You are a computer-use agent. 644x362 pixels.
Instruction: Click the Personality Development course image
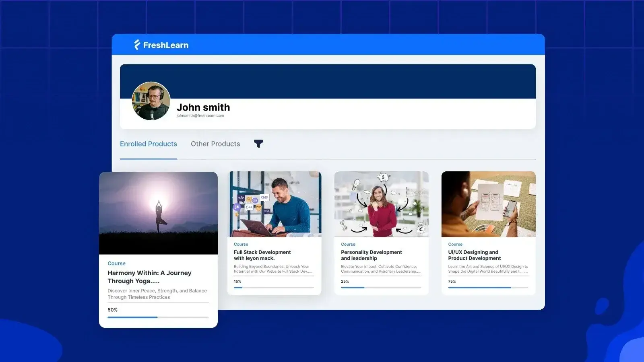click(x=381, y=204)
